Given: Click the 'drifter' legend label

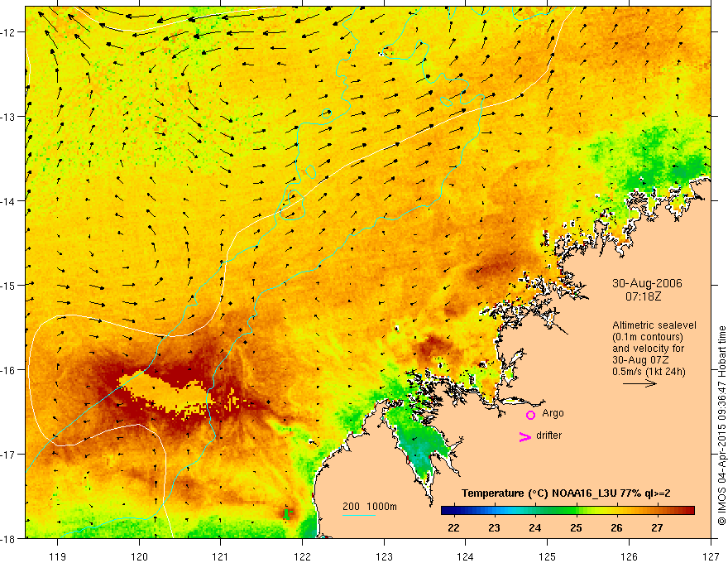Looking at the screenshot, I should tap(548, 435).
